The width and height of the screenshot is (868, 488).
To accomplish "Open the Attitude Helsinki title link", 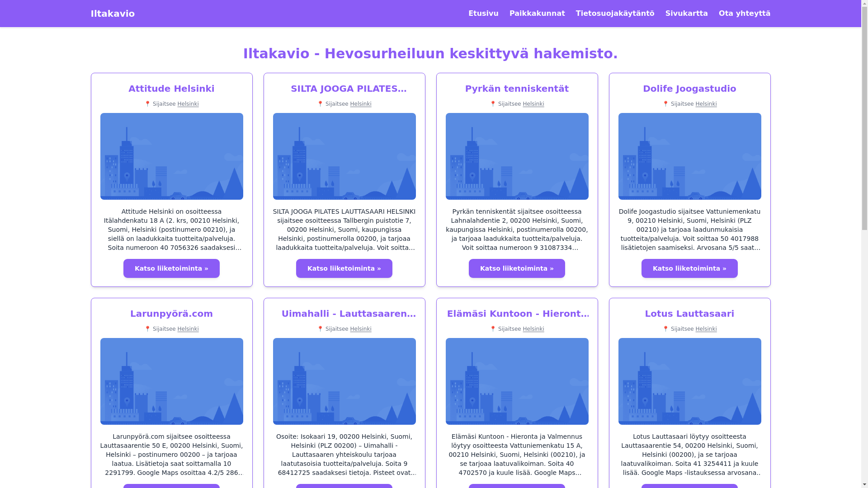I will click(171, 89).
